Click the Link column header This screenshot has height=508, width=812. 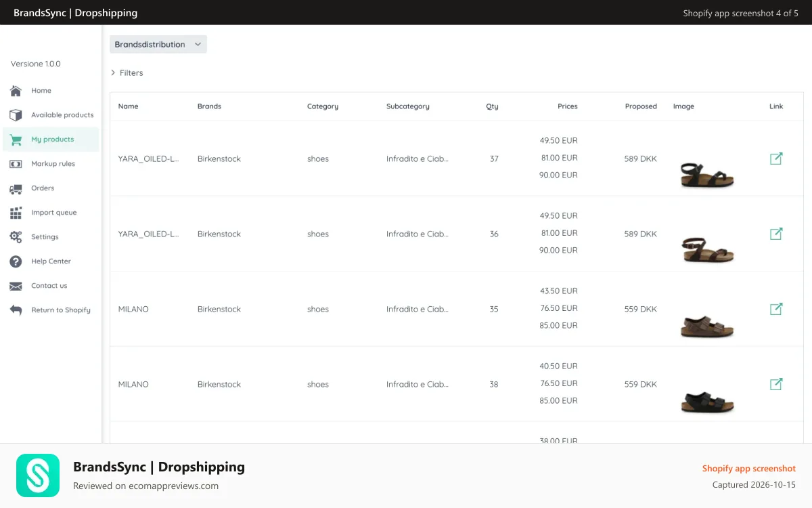(x=776, y=106)
